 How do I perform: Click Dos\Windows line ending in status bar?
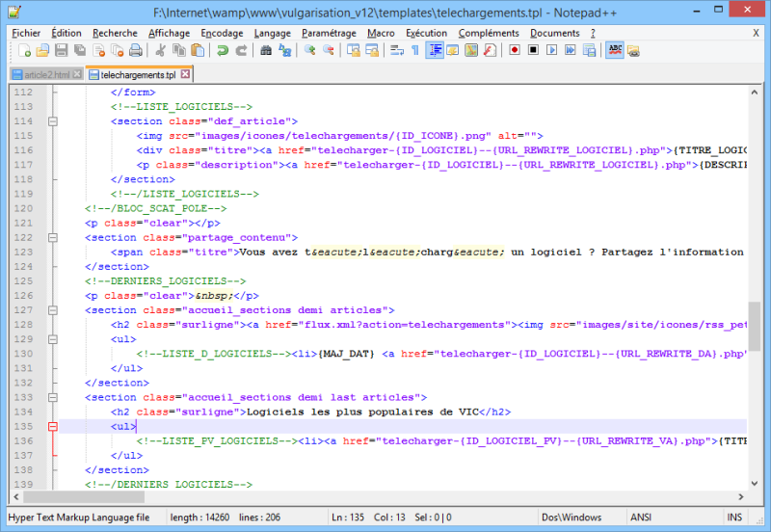click(572, 518)
